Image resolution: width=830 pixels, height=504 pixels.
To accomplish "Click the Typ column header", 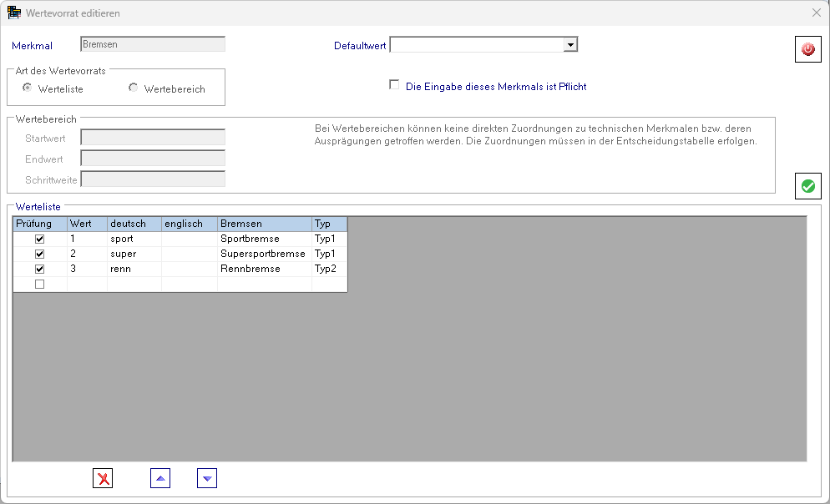I will [329, 224].
